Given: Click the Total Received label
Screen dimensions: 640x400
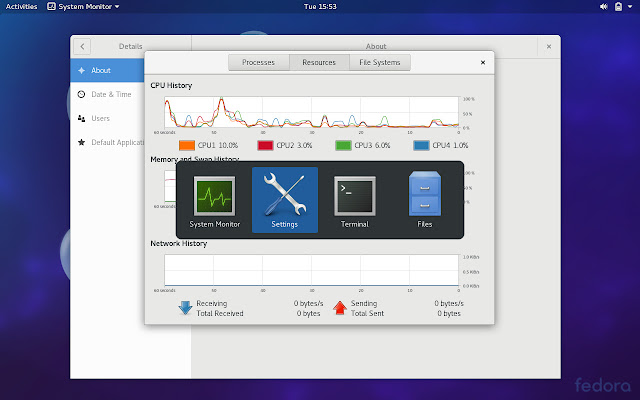Looking at the screenshot, I should point(220,313).
